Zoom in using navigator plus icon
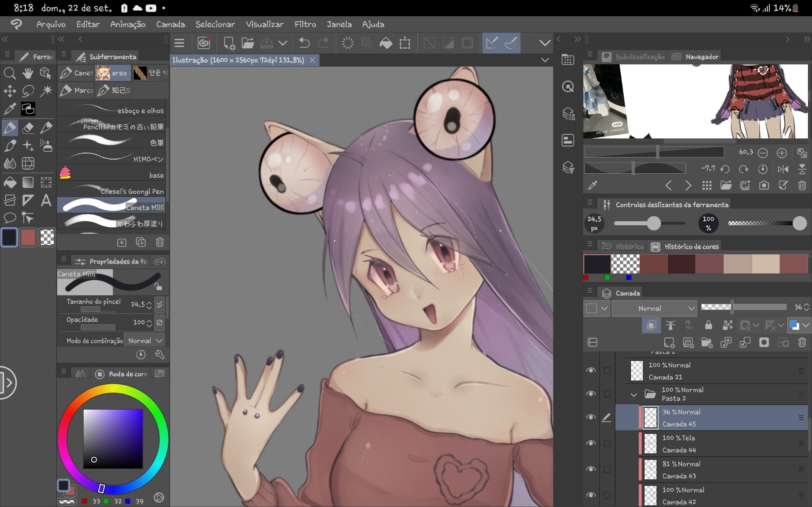This screenshot has width=812, height=507. (x=782, y=153)
